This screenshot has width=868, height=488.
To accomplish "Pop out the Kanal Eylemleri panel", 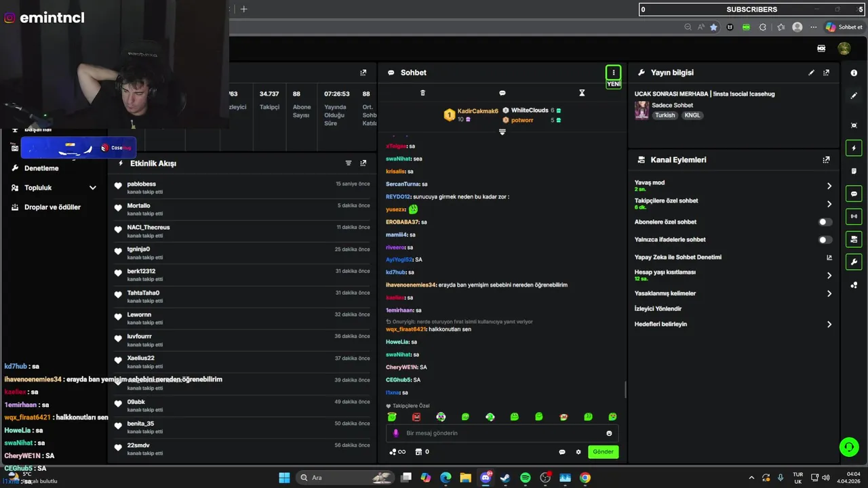I will pyautogui.click(x=826, y=160).
